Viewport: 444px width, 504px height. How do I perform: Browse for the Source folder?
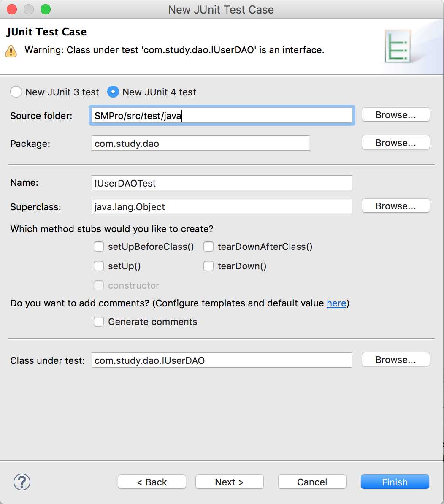click(x=395, y=115)
